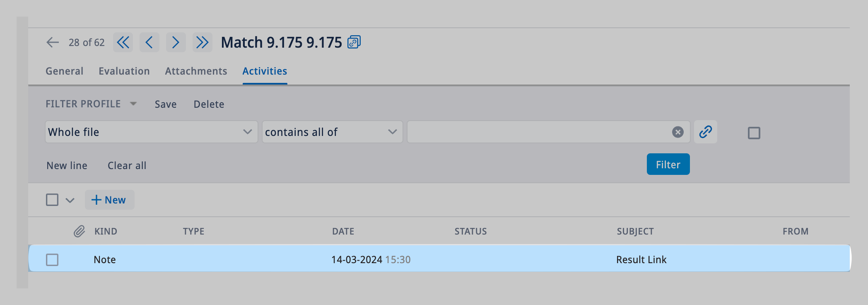Image resolution: width=868 pixels, height=305 pixels.
Task: Click in the filter value text field
Action: click(538, 132)
